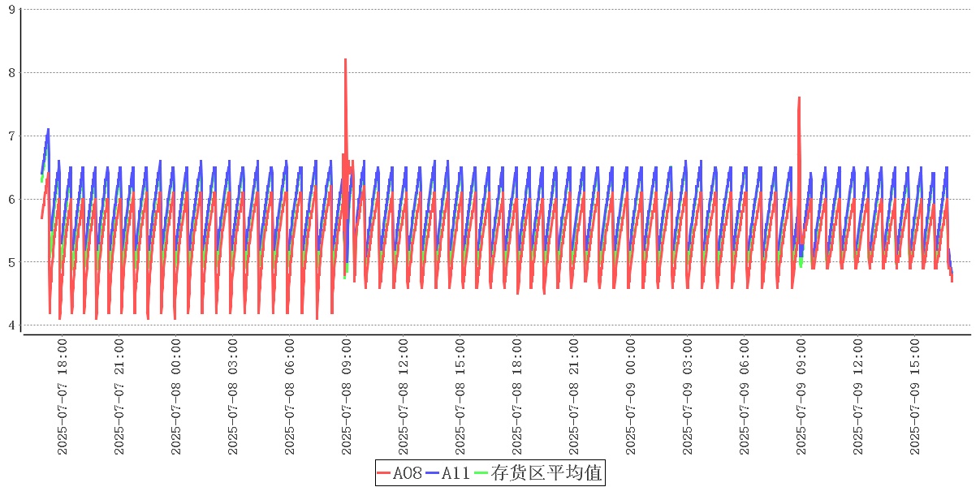Viewport: 980px width, 487px height.
Task: Select the 2025-07-09 00:00 time axis label
Action: click(631, 397)
